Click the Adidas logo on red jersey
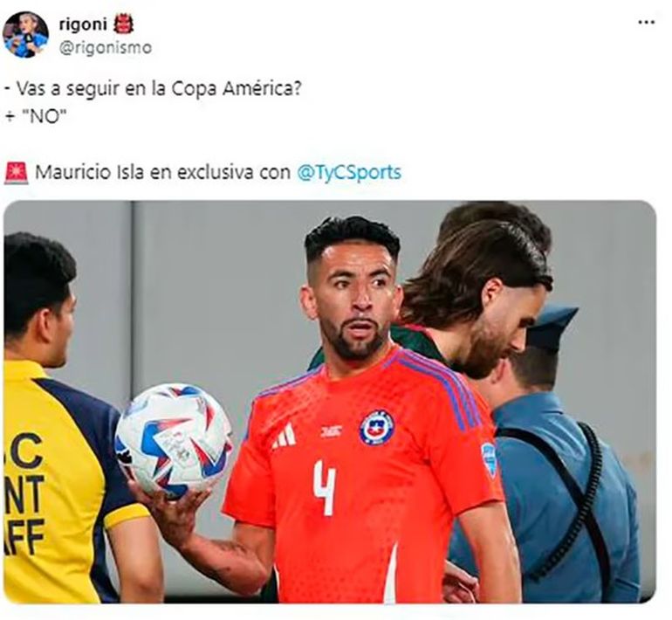Viewport: 672px width, 620px height. [x=285, y=436]
